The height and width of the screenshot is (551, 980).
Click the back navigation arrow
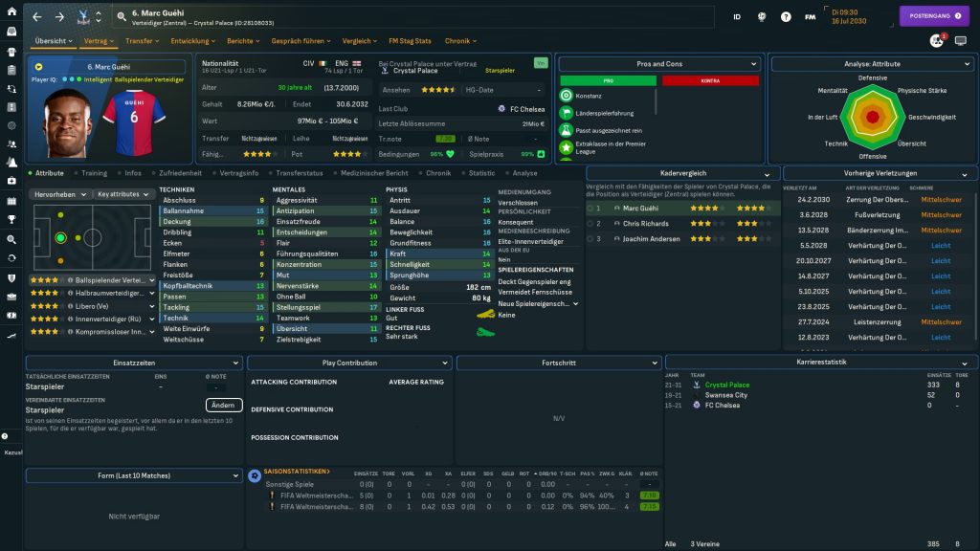pyautogui.click(x=37, y=17)
